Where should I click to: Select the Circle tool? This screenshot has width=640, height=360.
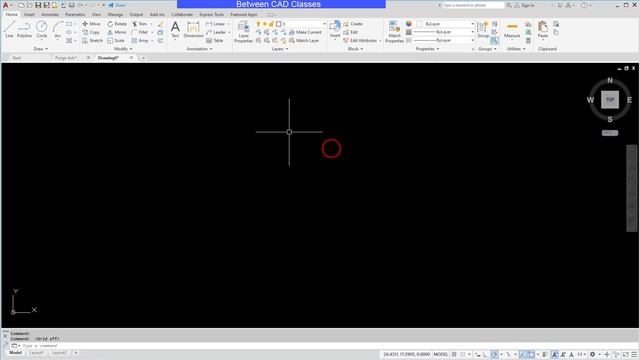(42, 29)
